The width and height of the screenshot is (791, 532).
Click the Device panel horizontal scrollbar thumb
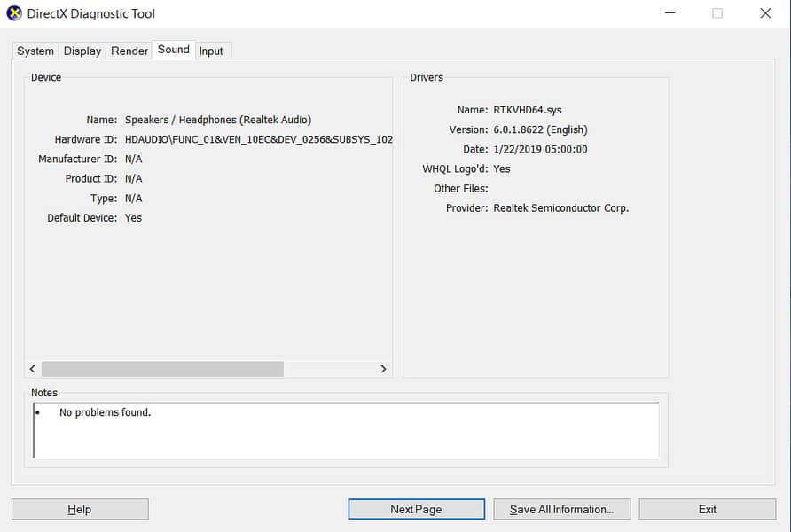[162, 369]
